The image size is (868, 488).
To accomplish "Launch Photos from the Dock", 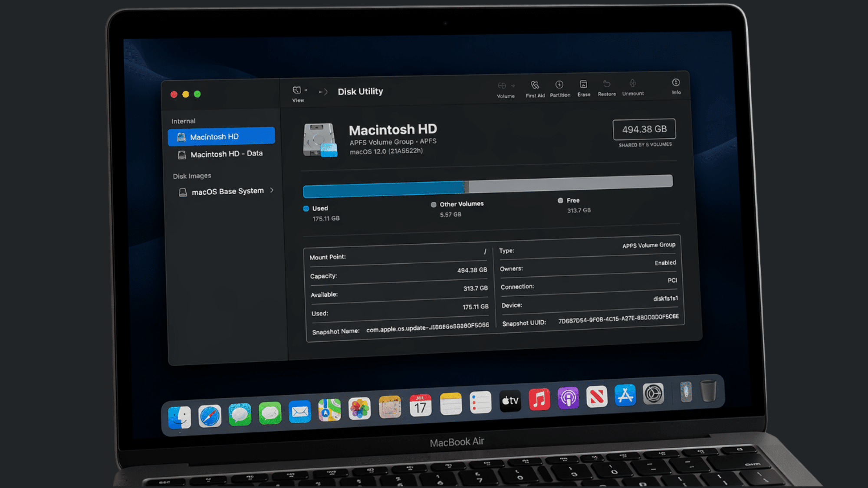I will coord(359,409).
